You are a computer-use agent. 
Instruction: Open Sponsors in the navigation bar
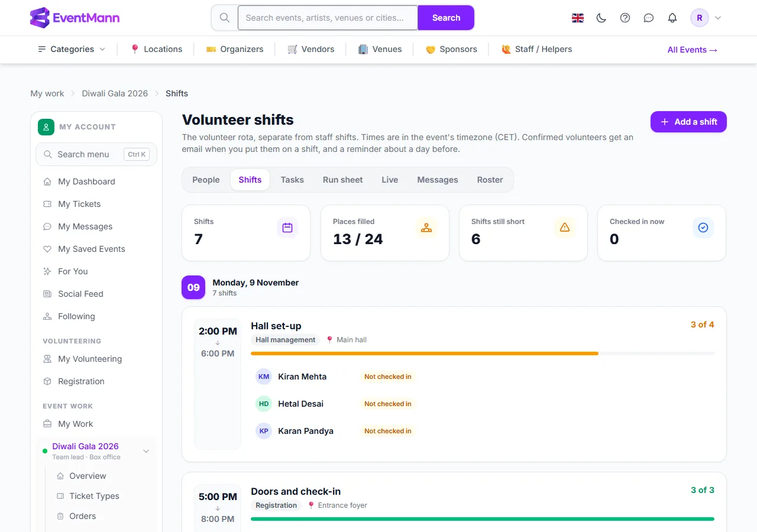[x=451, y=49]
